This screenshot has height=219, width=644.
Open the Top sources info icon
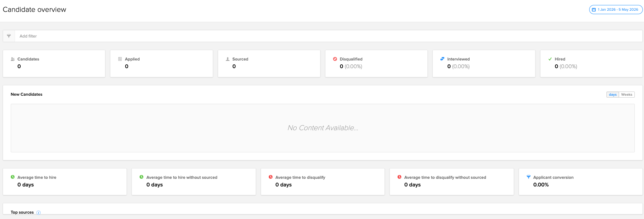coord(38,212)
